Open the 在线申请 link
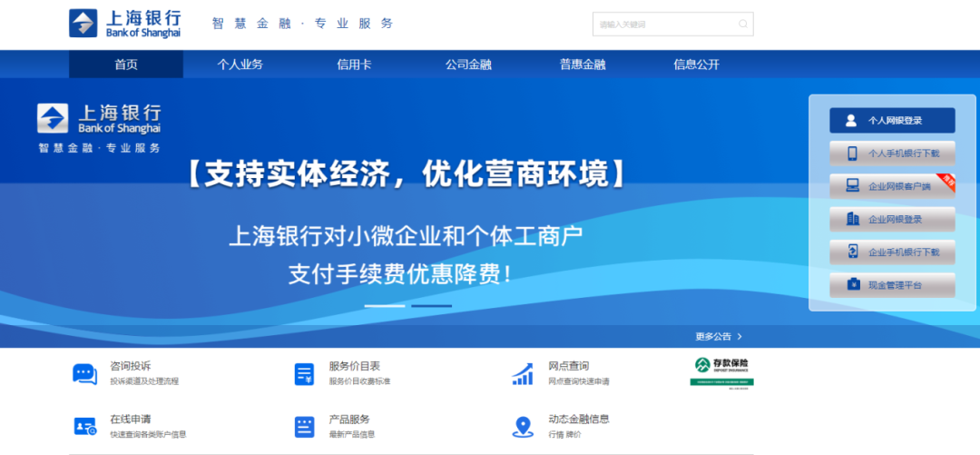The height and width of the screenshot is (455, 980). (130, 419)
